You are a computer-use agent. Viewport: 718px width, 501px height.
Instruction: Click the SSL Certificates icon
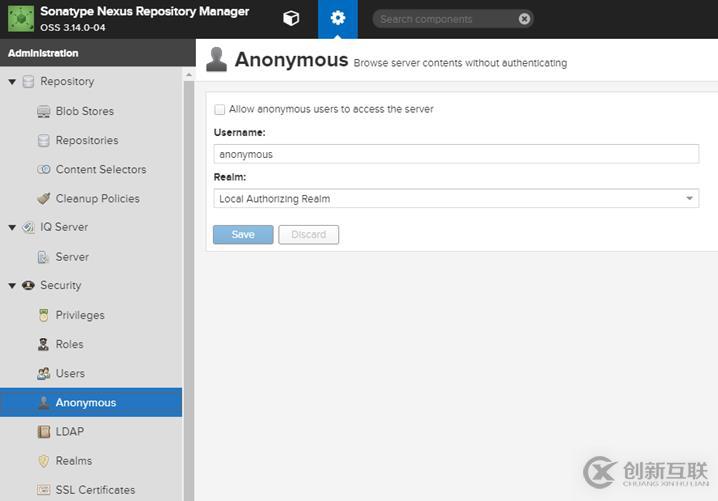click(44, 490)
